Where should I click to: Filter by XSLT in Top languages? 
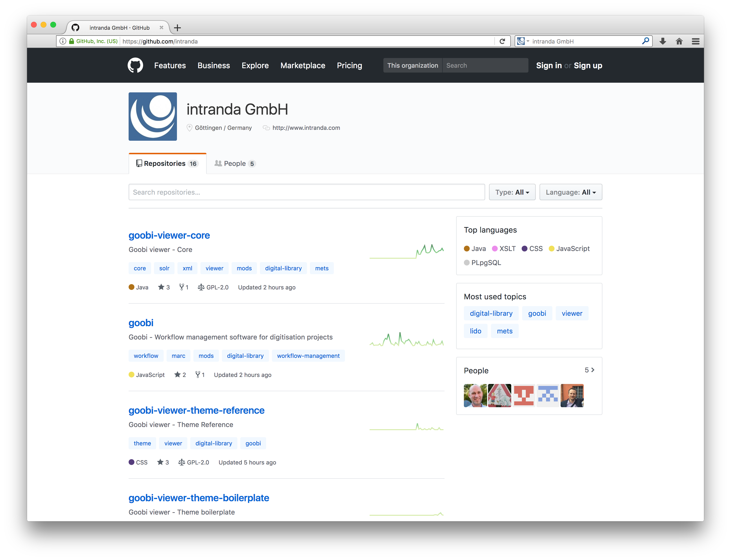click(504, 249)
